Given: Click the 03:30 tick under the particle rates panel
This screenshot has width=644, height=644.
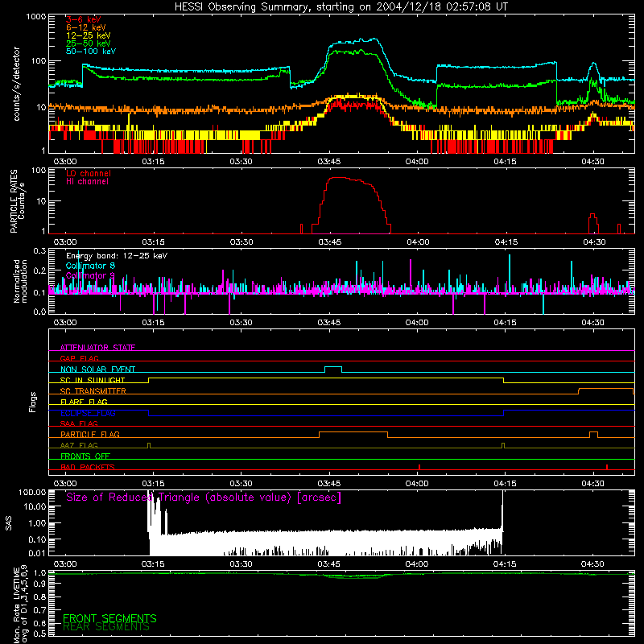Looking at the screenshot, I should (242, 242).
